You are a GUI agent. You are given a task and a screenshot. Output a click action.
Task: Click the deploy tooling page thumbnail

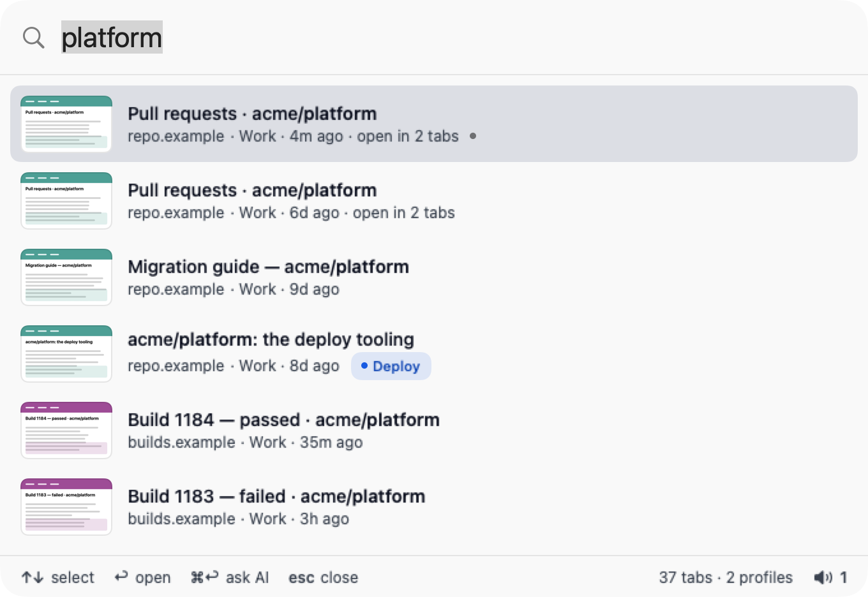tap(66, 353)
